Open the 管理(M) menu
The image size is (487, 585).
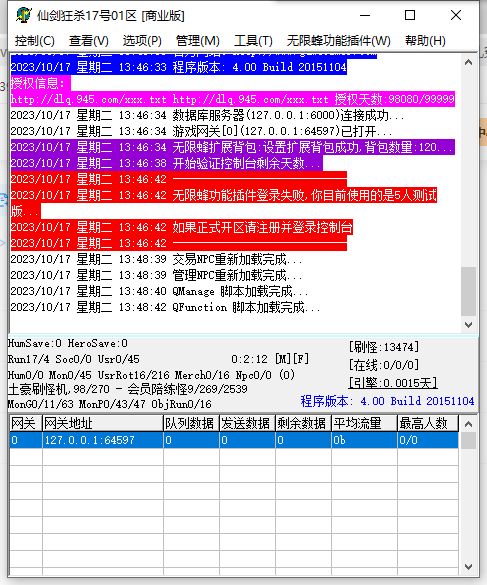point(197,40)
